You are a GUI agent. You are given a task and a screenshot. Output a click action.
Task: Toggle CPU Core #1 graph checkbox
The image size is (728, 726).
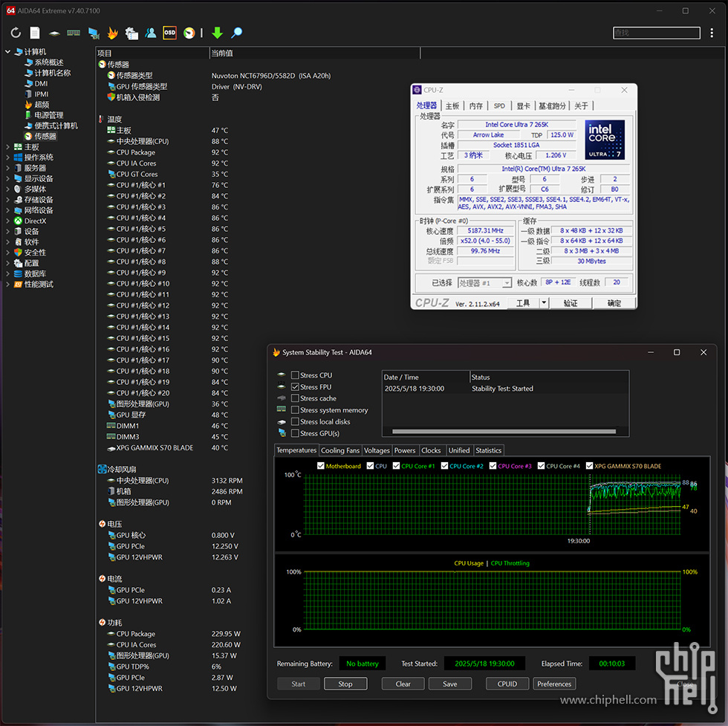(x=396, y=466)
